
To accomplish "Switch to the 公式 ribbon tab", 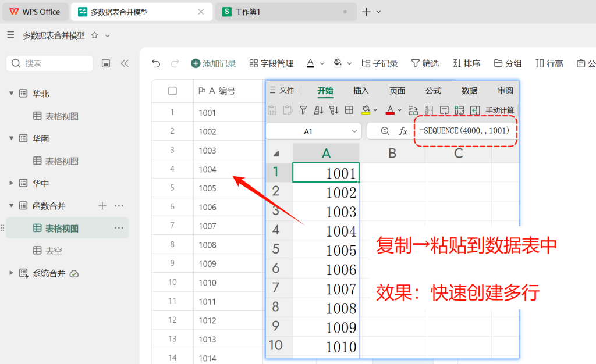I will (433, 90).
